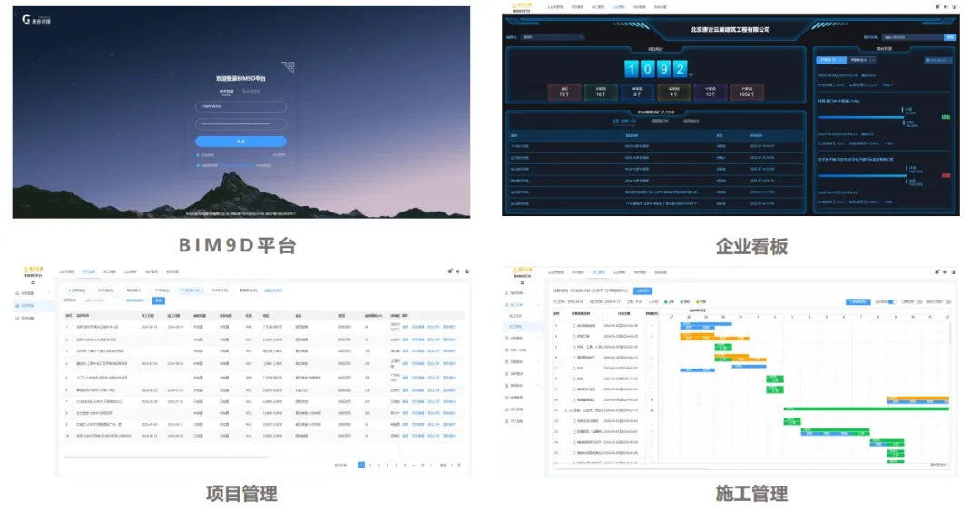Click the date picker button in project list panel

(936, 60)
